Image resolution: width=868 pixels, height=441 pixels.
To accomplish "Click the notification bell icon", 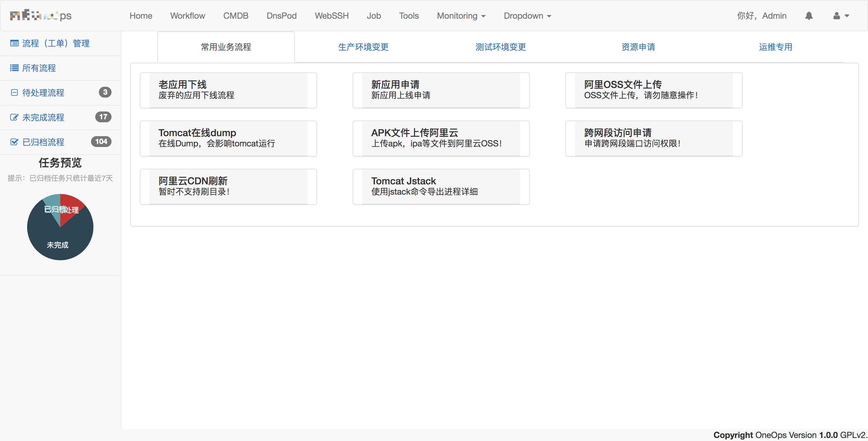I will pyautogui.click(x=809, y=16).
